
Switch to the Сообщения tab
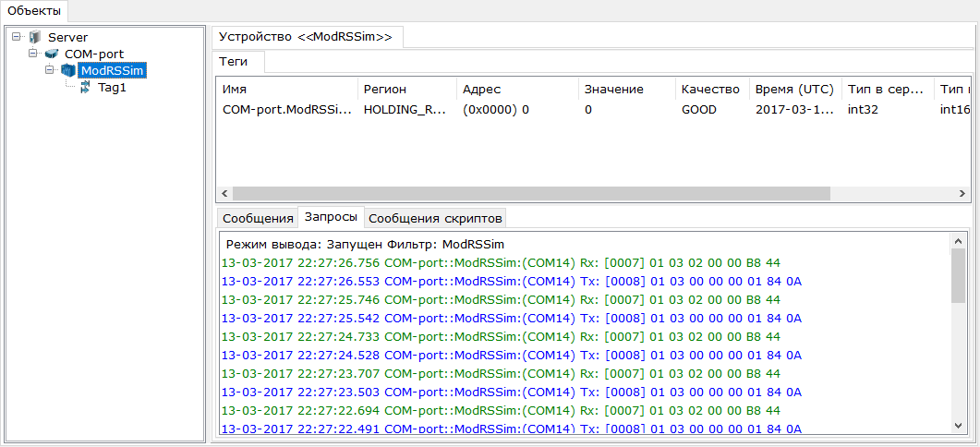[258, 218]
